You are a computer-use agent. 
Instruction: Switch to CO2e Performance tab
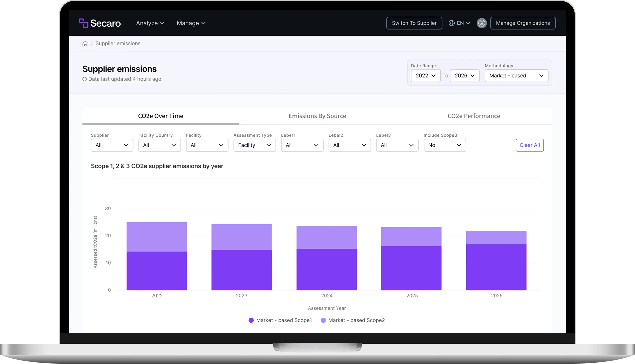tap(474, 116)
